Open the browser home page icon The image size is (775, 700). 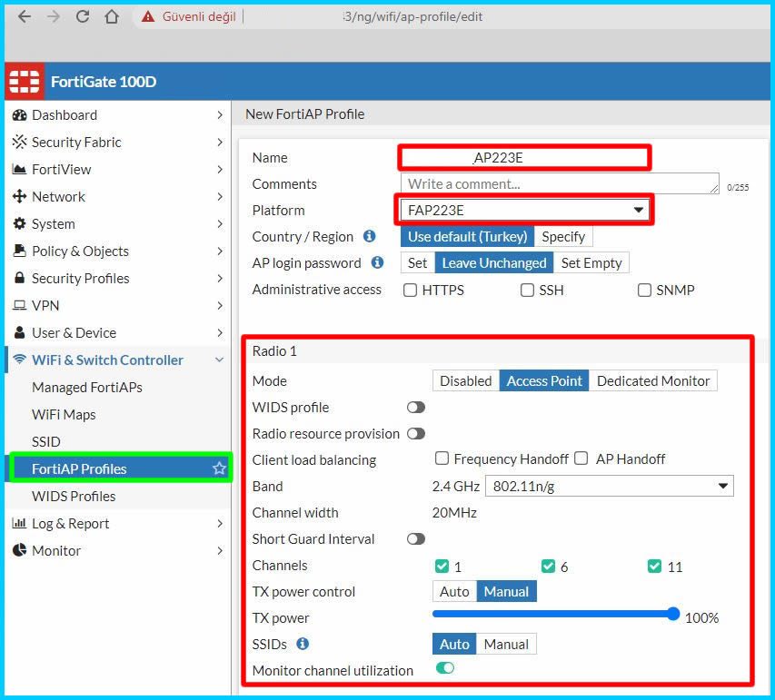112,16
